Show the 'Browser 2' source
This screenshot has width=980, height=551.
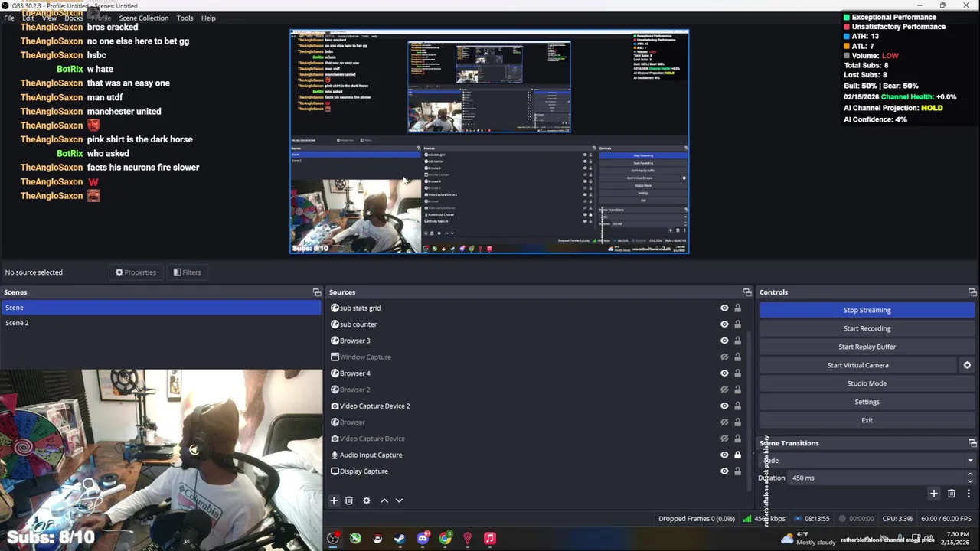click(724, 390)
